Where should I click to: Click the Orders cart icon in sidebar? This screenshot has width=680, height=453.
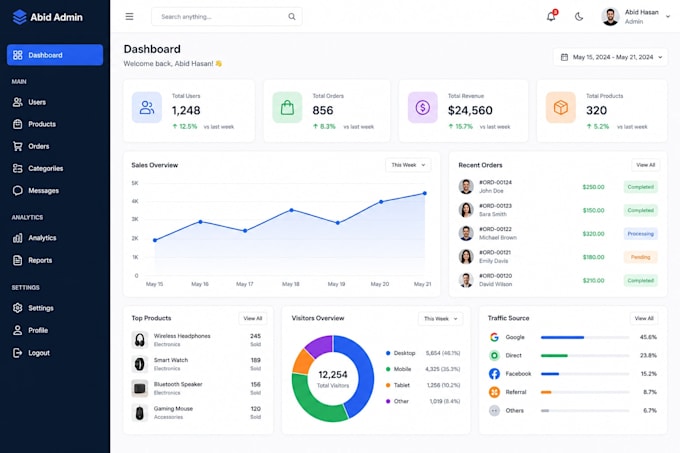coord(17,146)
